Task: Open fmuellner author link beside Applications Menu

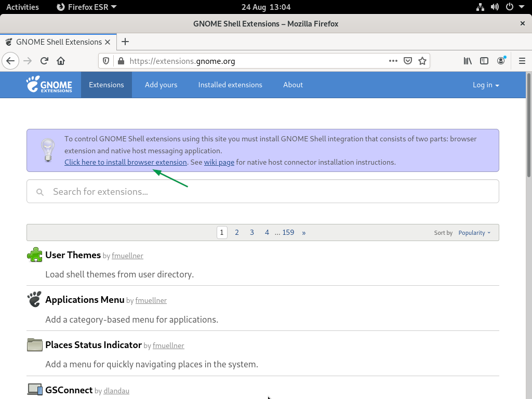Action: click(x=151, y=301)
